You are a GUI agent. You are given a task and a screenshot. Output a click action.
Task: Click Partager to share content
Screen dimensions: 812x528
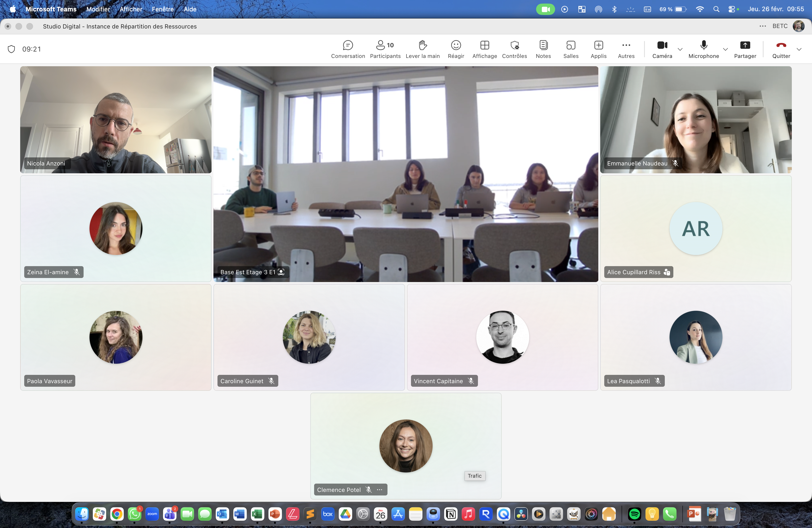pos(745,49)
